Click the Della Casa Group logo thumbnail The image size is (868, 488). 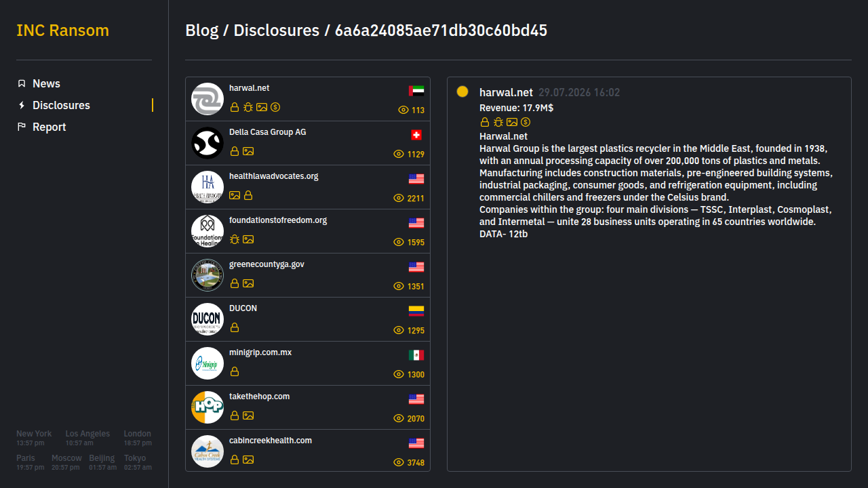point(208,143)
